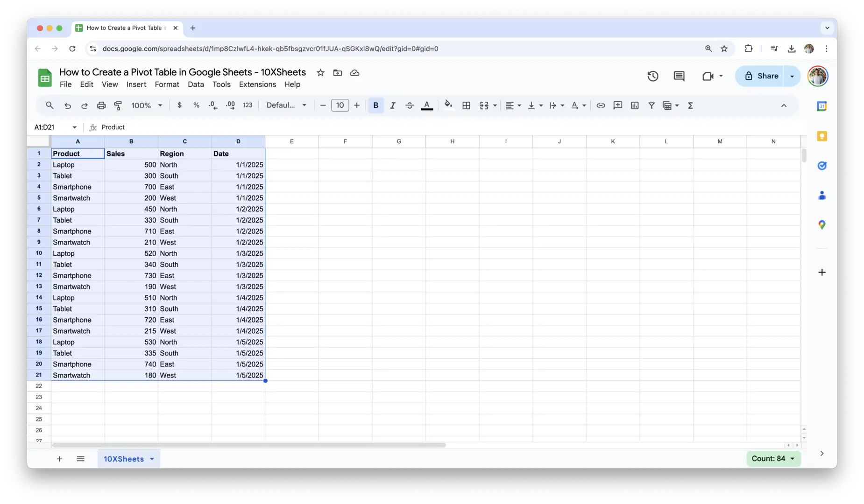
Task: Click the insert link icon
Action: coord(601,105)
